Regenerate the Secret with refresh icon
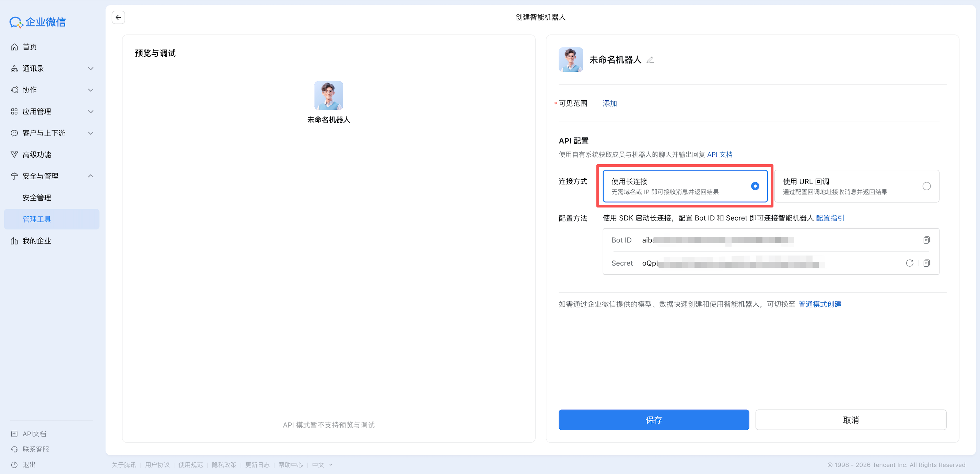980x474 pixels. point(909,263)
